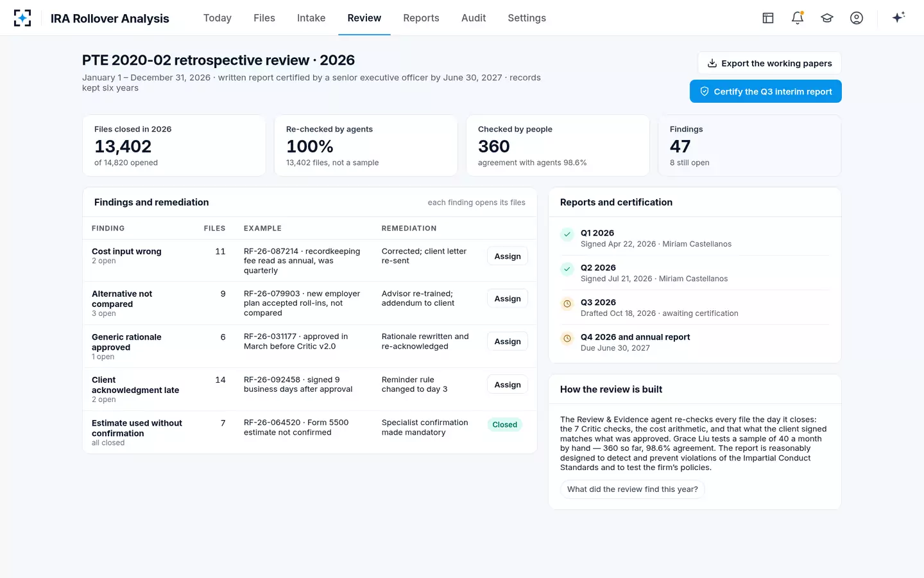Export the working papers
924x578 pixels.
[769, 63]
